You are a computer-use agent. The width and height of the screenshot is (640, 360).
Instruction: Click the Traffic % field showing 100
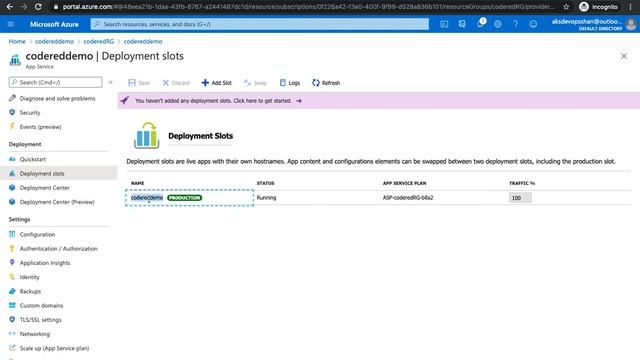(x=520, y=198)
